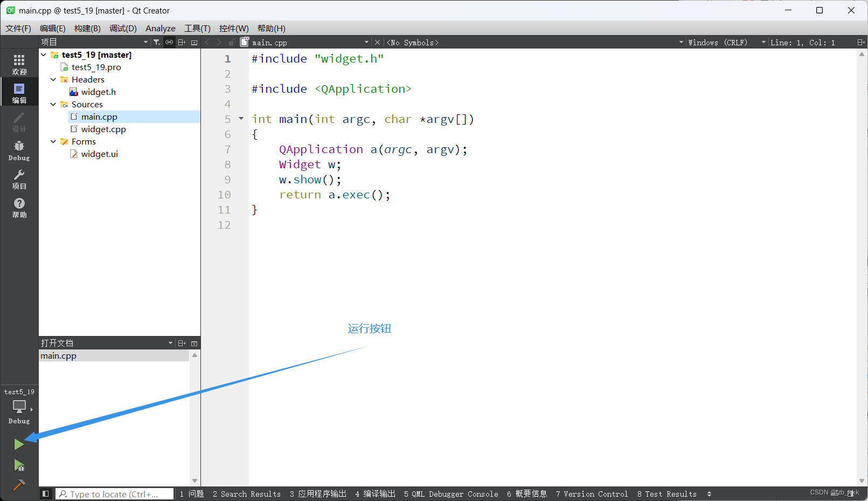This screenshot has height=501, width=868.
Task: Open the test5_19 kit selector monitor
Action: (19, 406)
